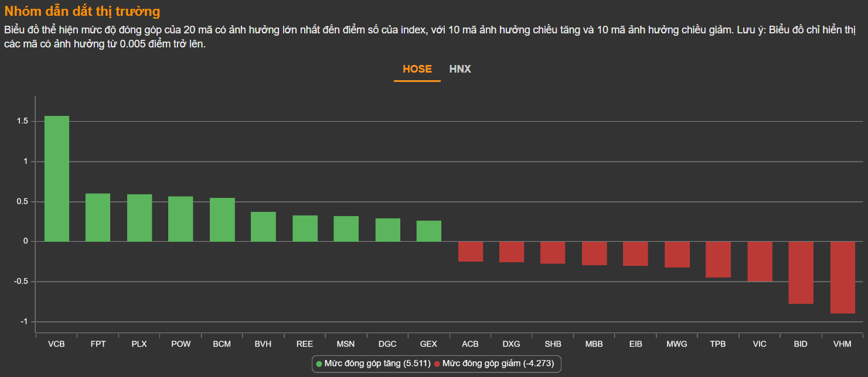Screen dimensions: 868x377
Task: Click the green FPT bar
Action: [98, 217]
